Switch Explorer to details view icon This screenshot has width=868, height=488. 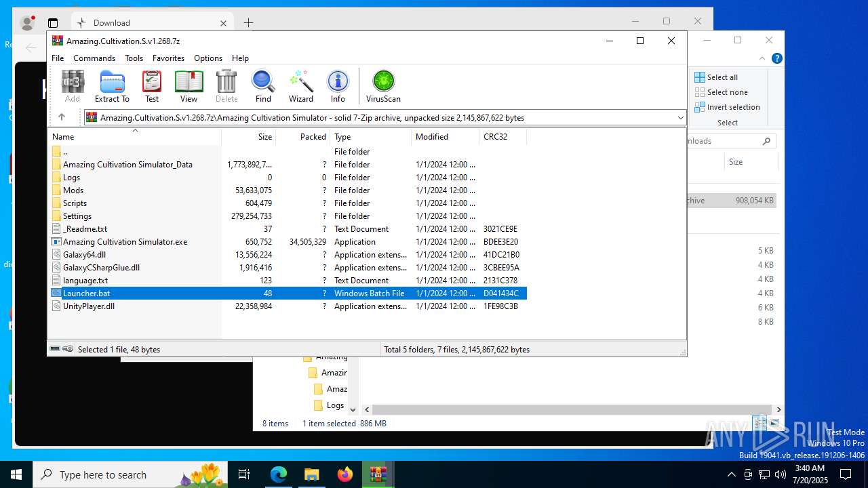[x=760, y=423]
